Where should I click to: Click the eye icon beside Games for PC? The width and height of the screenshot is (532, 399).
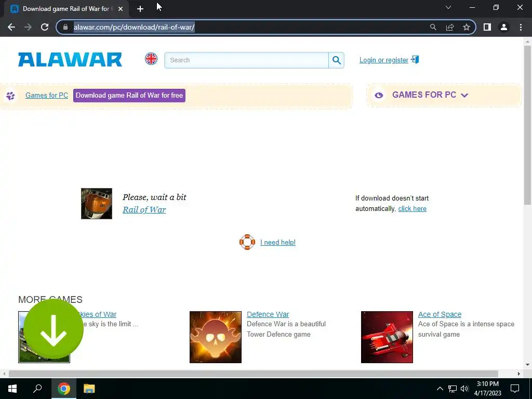[x=379, y=96]
